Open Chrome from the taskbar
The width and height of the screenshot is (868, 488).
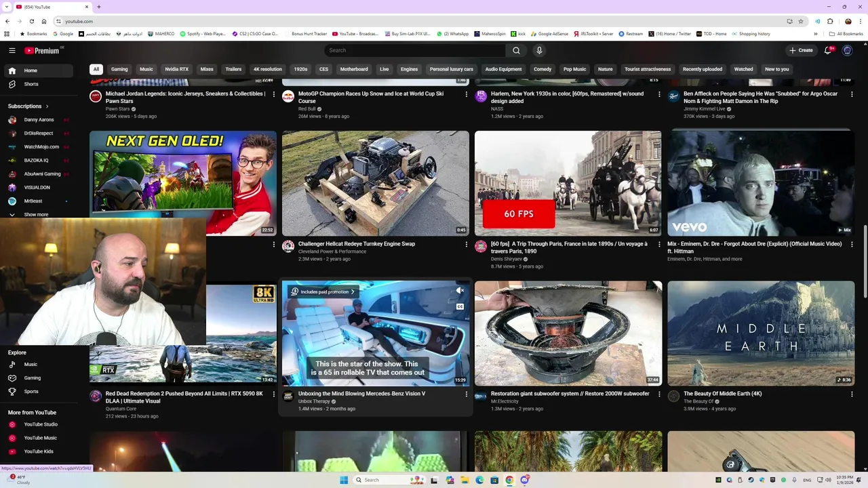509,480
